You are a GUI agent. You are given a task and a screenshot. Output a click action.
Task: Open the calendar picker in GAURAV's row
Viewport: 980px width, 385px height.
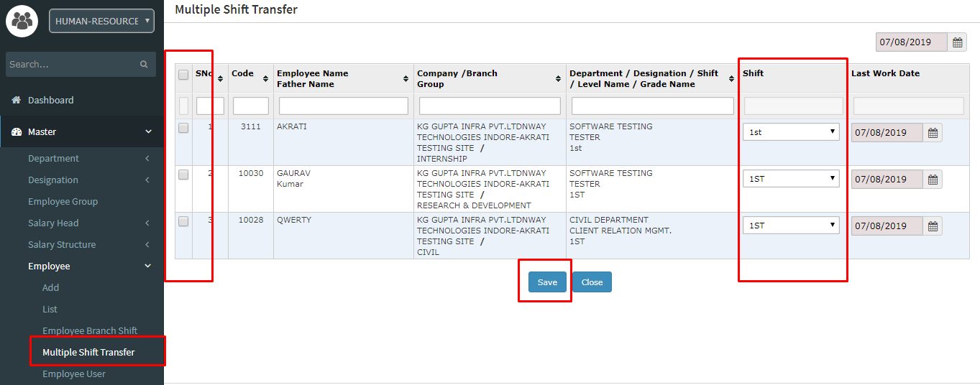point(933,180)
